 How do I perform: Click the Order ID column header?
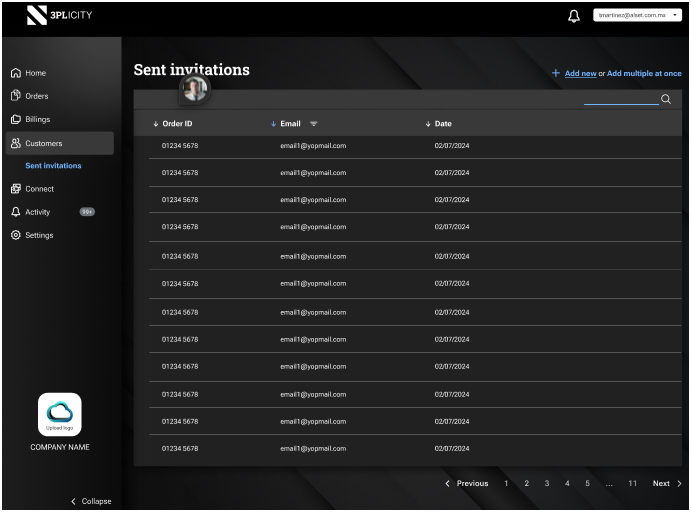pyautogui.click(x=177, y=124)
